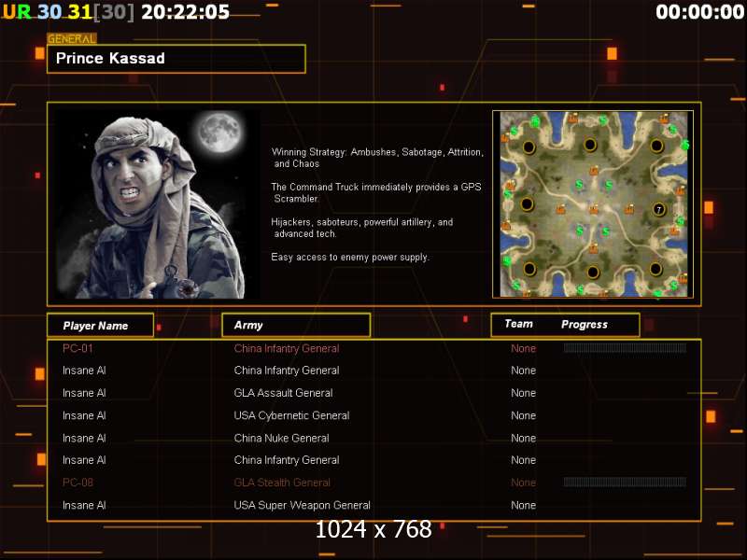Click team None in USA Cybernetic General row
This screenshot has width=747, height=560.
click(x=524, y=415)
